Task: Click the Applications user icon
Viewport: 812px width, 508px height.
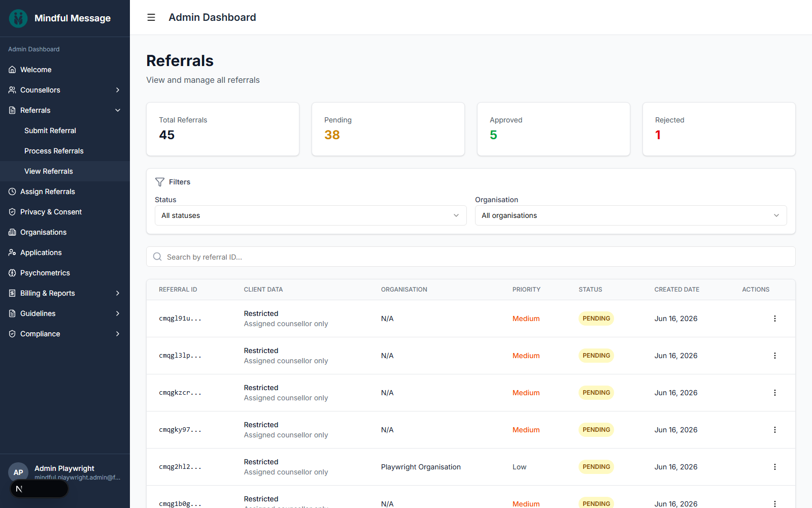Action: pos(12,252)
